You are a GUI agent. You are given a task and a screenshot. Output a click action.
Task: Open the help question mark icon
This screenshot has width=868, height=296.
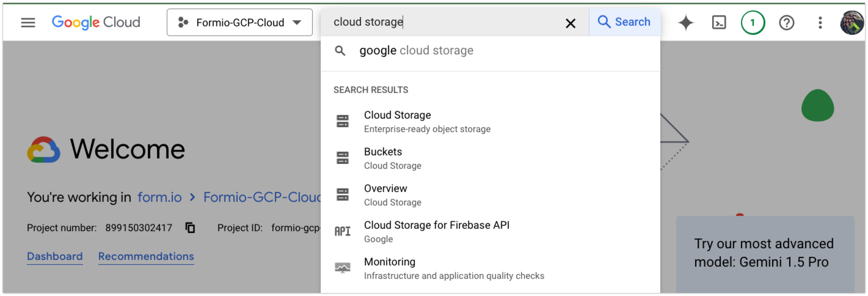click(786, 23)
